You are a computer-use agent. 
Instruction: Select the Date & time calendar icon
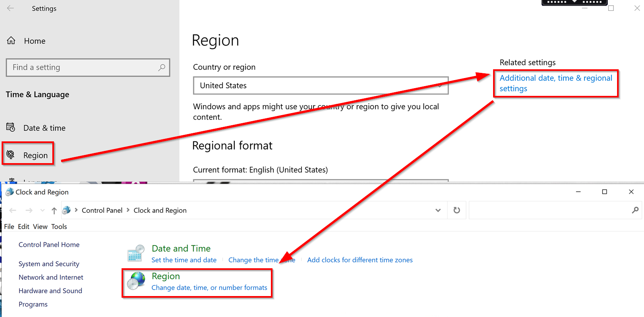point(11,128)
